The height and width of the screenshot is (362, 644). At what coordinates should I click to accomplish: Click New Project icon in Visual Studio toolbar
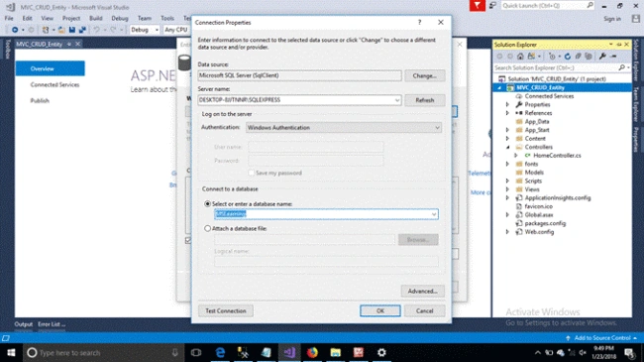pyautogui.click(x=46, y=30)
